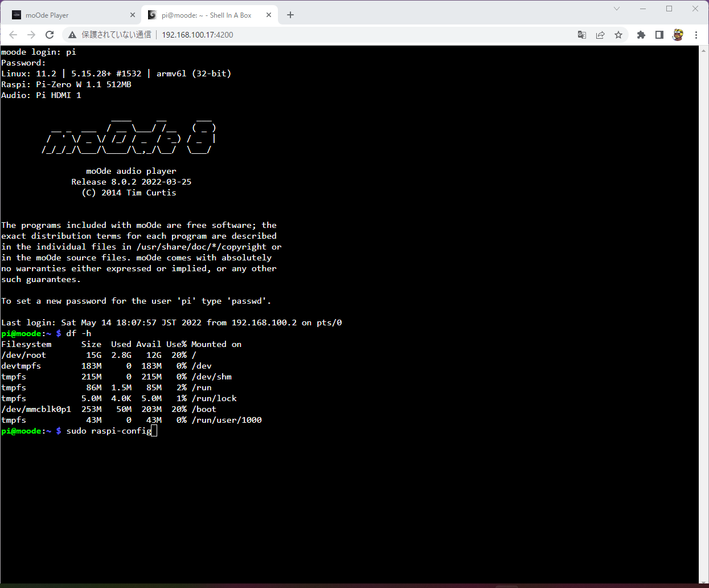Reload the Shell In A Box page
709x588 pixels.
coord(50,35)
